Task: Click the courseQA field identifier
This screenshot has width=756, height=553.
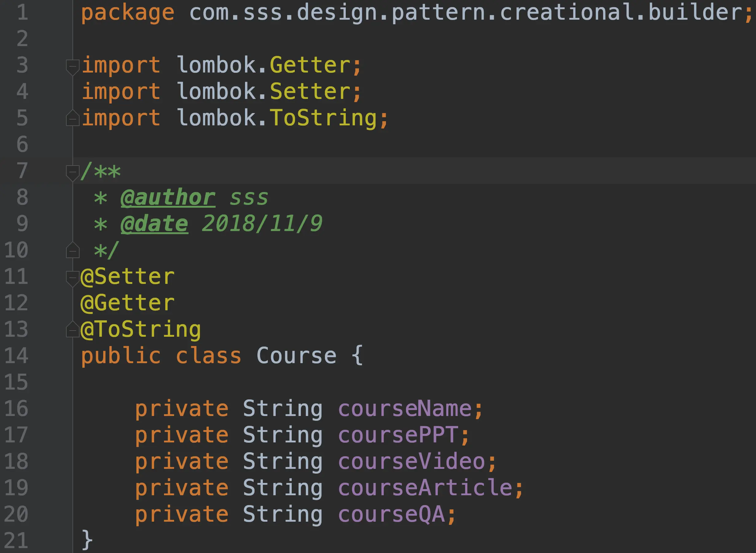Action: [x=392, y=514]
